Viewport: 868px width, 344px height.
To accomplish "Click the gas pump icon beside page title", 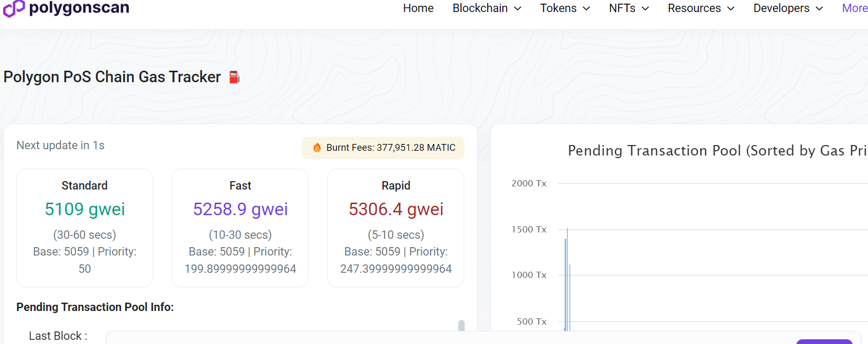I will (234, 76).
